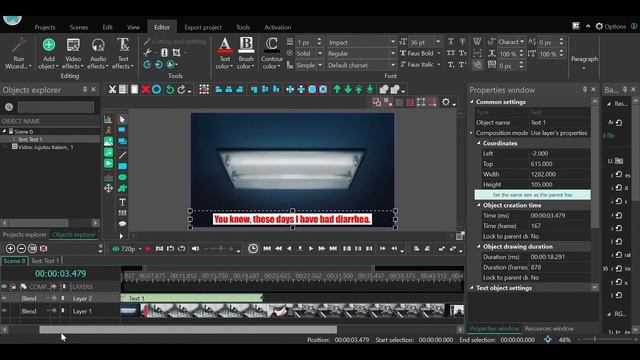Move object down one layer (green down arrow)
Screen dimensions: 640x360
coord(348,89)
